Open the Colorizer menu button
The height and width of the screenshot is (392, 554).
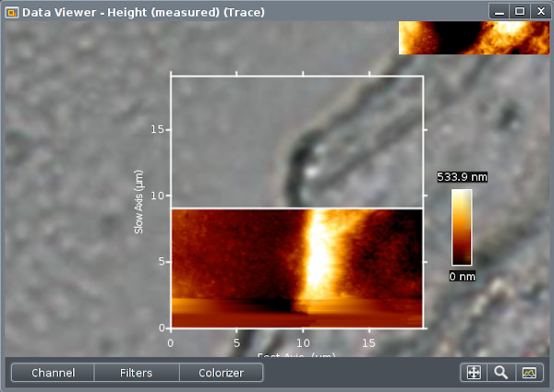pos(222,373)
